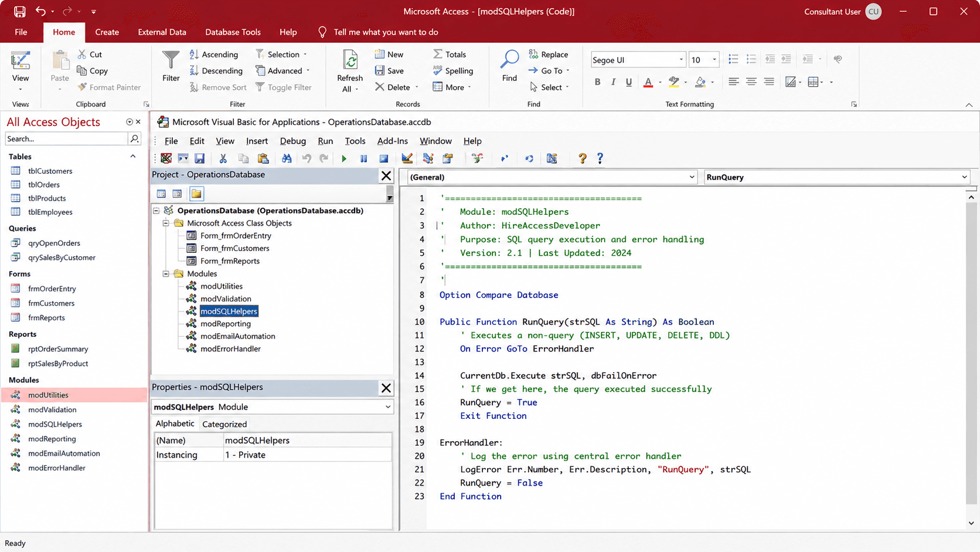Click the bullets list icon in Text Formatting
The height and width of the screenshot is (552, 980).
(733, 59)
